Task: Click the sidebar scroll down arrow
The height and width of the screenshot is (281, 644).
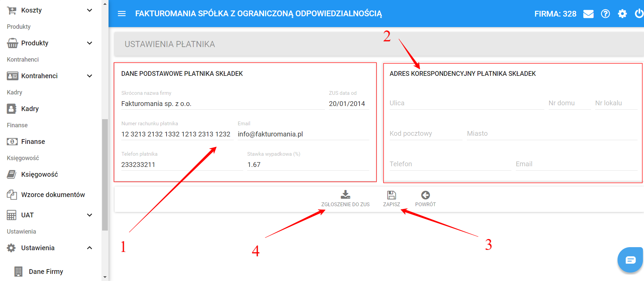Action: [x=105, y=277]
